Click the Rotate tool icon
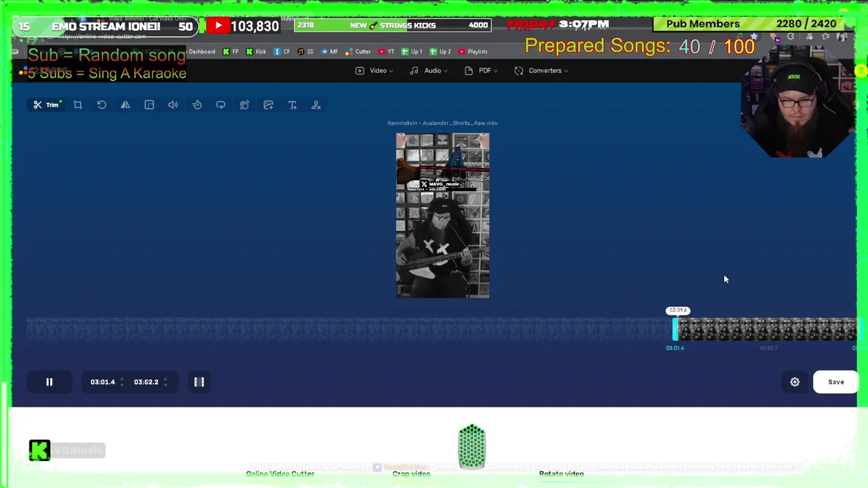This screenshot has height=488, width=868. click(102, 105)
